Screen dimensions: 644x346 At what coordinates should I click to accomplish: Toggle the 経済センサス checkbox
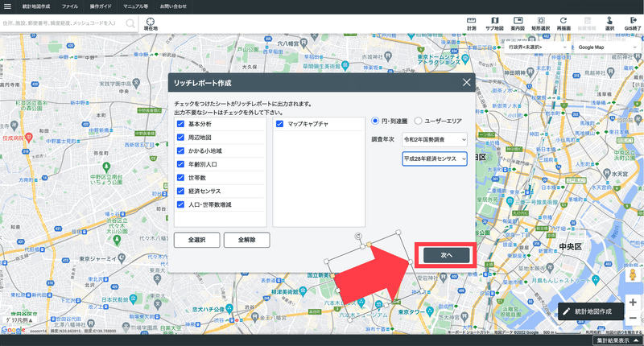coord(180,192)
